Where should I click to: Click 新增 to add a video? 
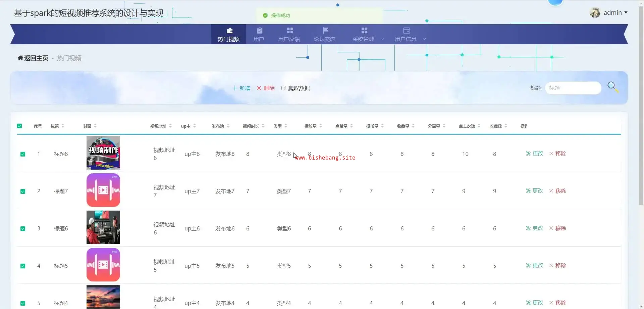(241, 88)
